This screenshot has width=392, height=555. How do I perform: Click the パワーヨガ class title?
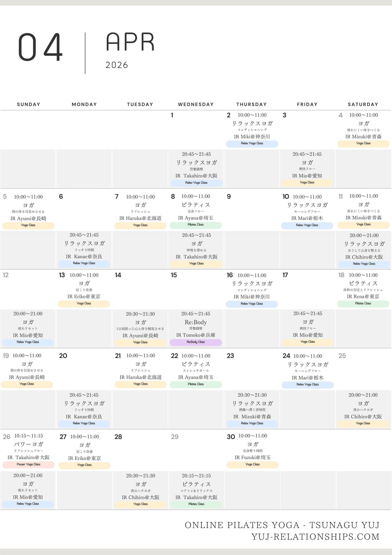(29, 444)
